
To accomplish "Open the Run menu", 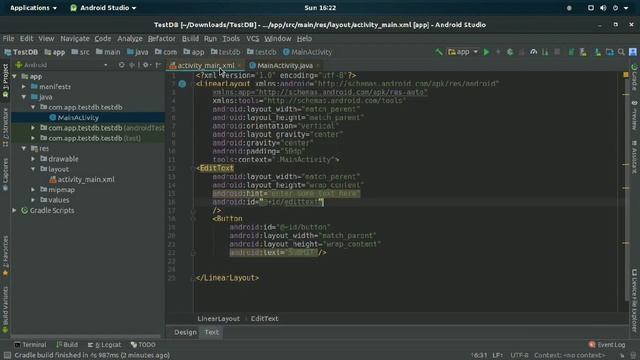I will (210, 38).
